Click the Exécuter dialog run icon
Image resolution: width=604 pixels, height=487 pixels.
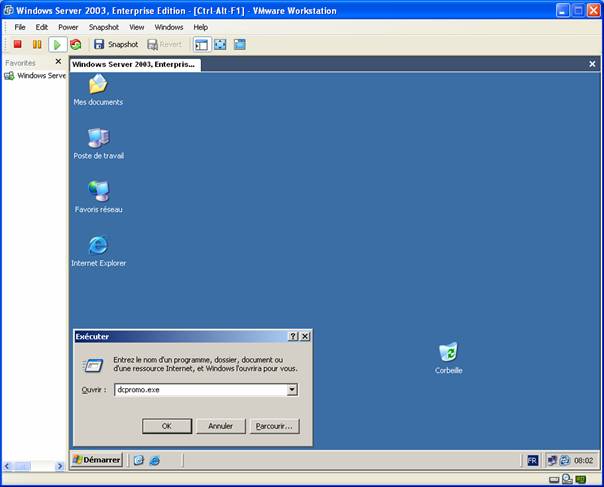click(93, 365)
